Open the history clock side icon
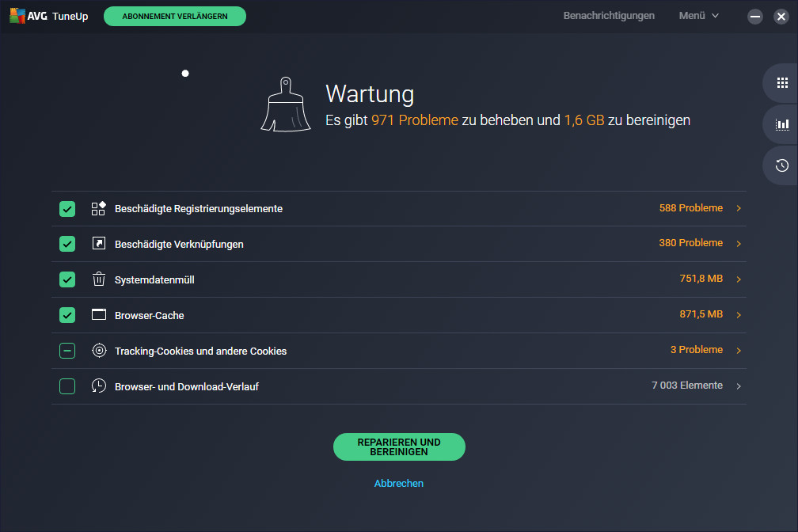Screen dimensions: 798x532 click(x=782, y=165)
